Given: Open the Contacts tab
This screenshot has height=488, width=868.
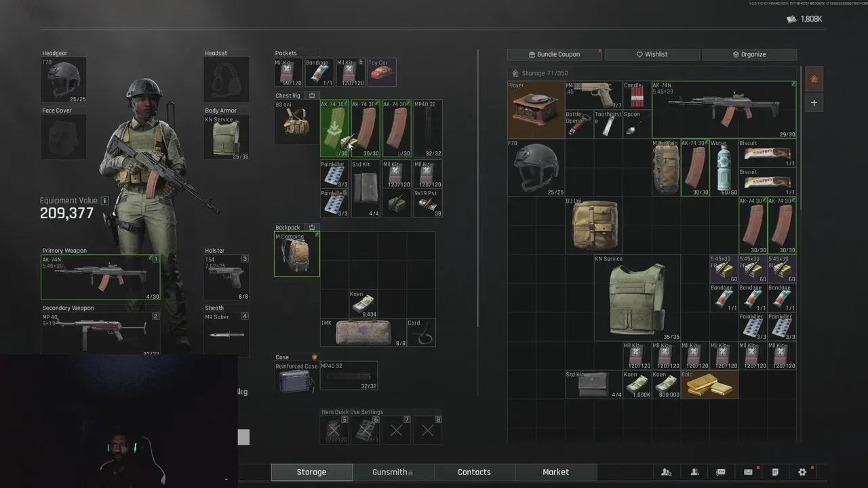Looking at the screenshot, I should [x=474, y=472].
